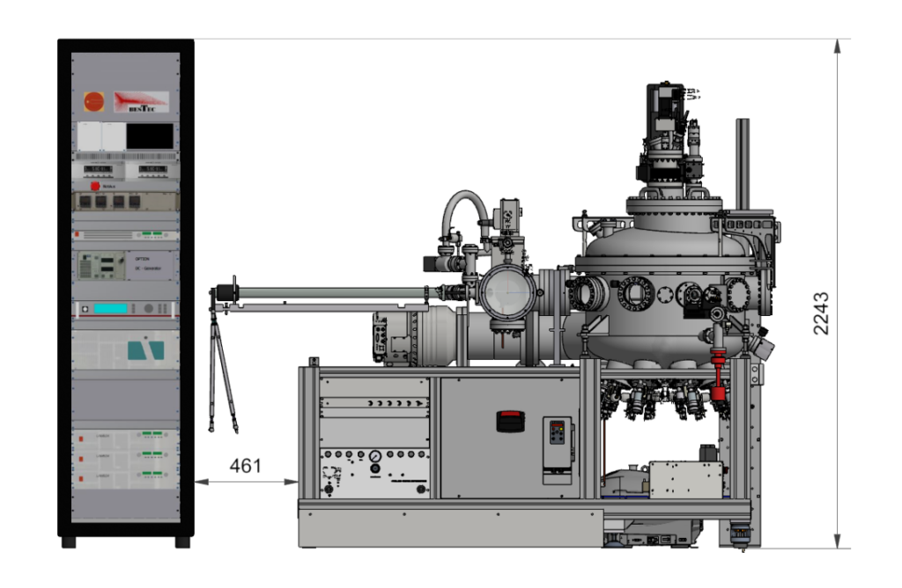
Task: Select the manipulator atop the vacuum chamber
Action: (667, 132)
